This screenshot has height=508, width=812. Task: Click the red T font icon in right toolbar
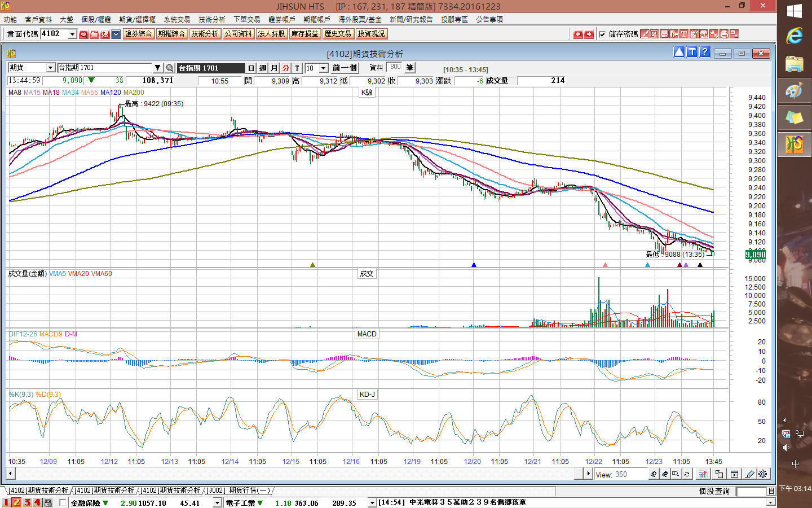[x=684, y=34]
